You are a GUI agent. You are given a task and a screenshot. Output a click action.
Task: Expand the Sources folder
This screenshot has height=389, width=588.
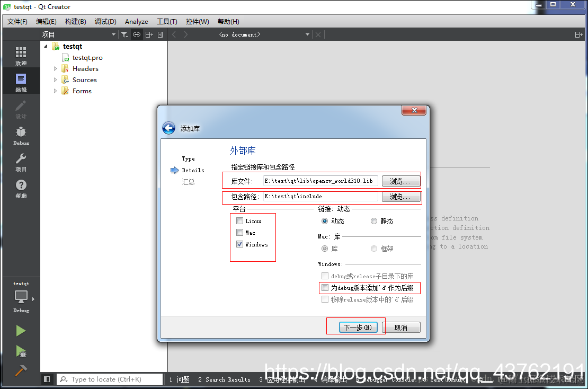tap(55, 80)
